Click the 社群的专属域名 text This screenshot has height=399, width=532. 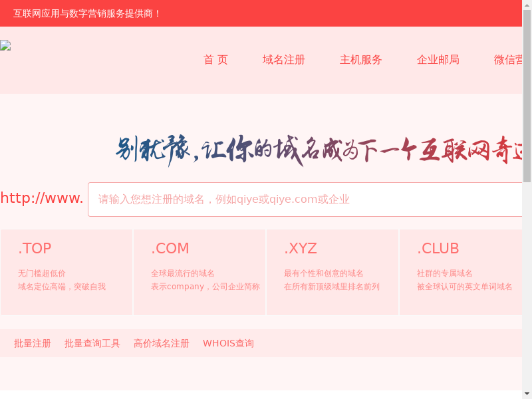tap(444, 273)
